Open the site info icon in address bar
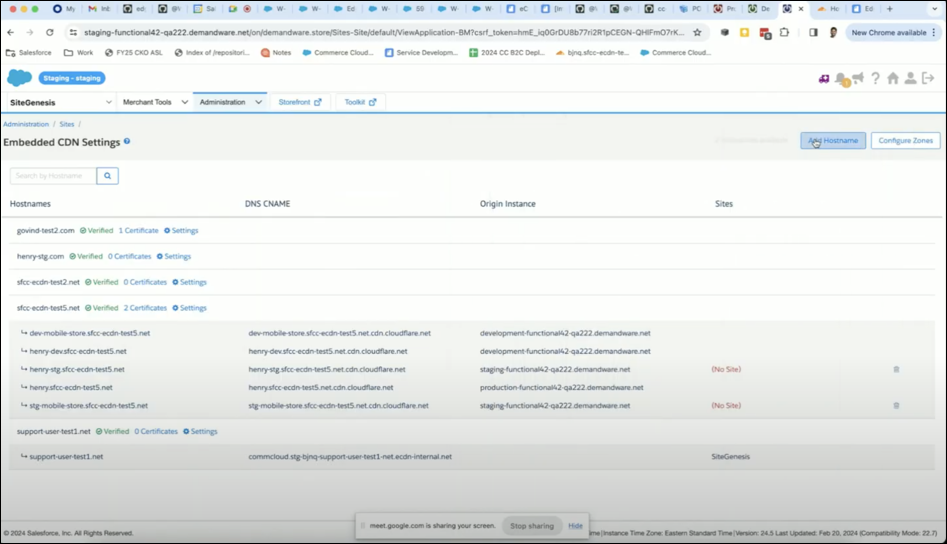 [x=73, y=33]
